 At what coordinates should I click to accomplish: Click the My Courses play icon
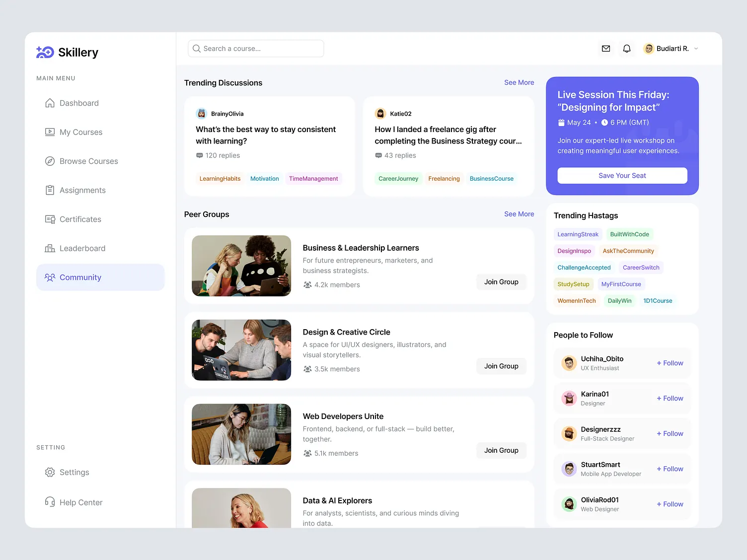click(50, 132)
